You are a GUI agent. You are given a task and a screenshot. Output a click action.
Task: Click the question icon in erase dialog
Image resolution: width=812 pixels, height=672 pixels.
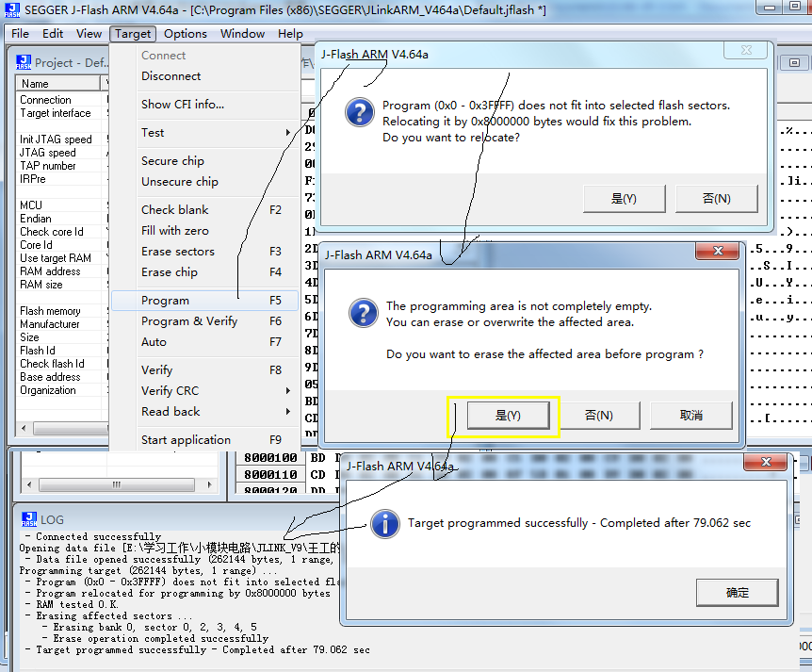click(x=364, y=312)
